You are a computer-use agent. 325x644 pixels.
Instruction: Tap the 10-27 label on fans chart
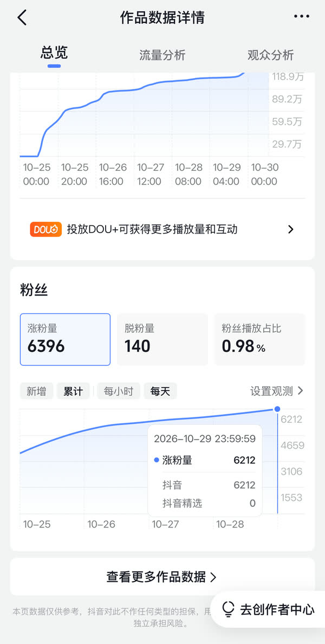(x=166, y=524)
